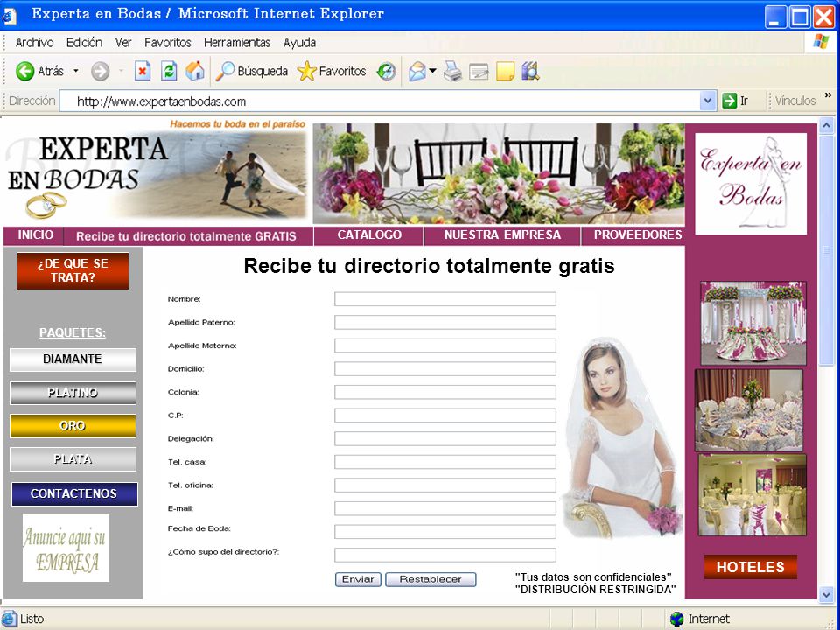
Task: Open the Herramientas menu
Action: (237, 43)
